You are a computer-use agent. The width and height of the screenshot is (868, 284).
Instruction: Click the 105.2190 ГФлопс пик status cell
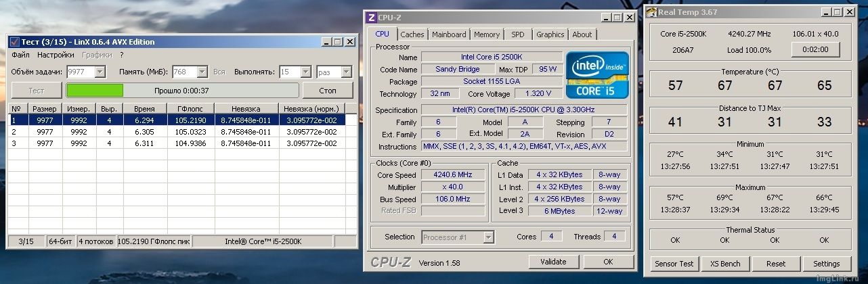point(154,241)
